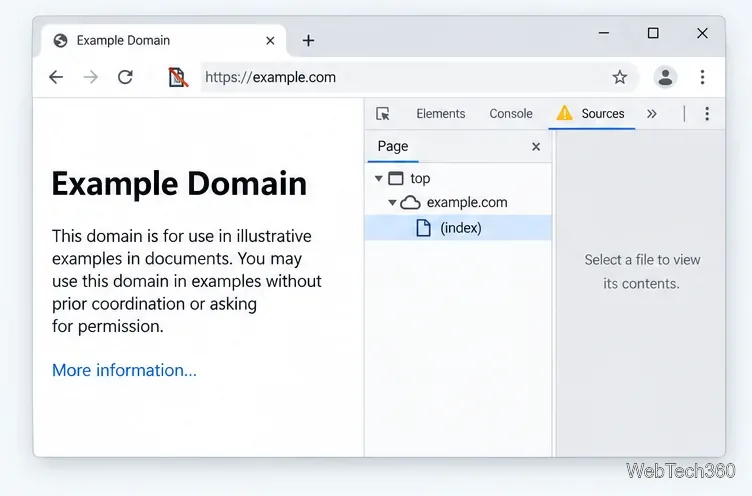Screen dimensions: 752x496
Task: Select the Page tab in the navigator
Action: pyautogui.click(x=393, y=146)
